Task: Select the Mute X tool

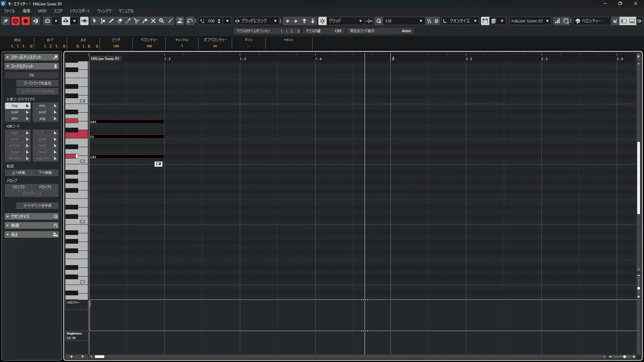Action: tap(153, 21)
